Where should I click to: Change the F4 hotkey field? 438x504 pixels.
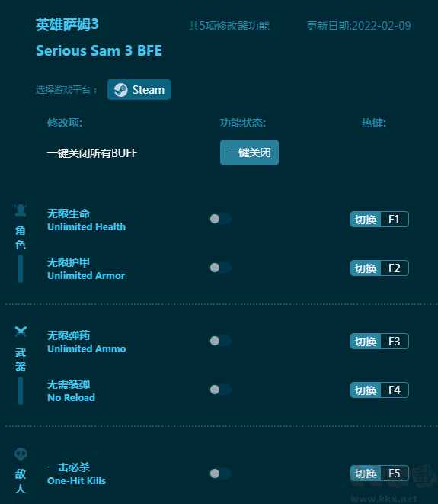(395, 390)
